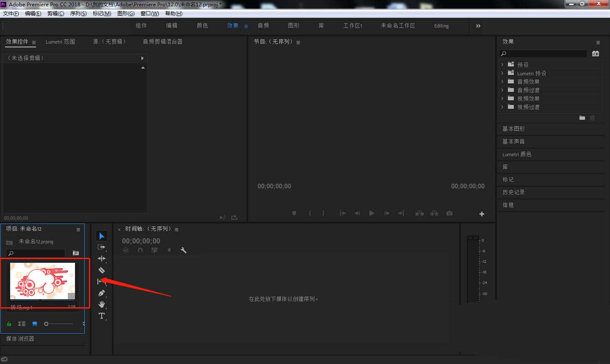Click Export Frame camera in Program monitor
The width and height of the screenshot is (610, 364).
(449, 213)
